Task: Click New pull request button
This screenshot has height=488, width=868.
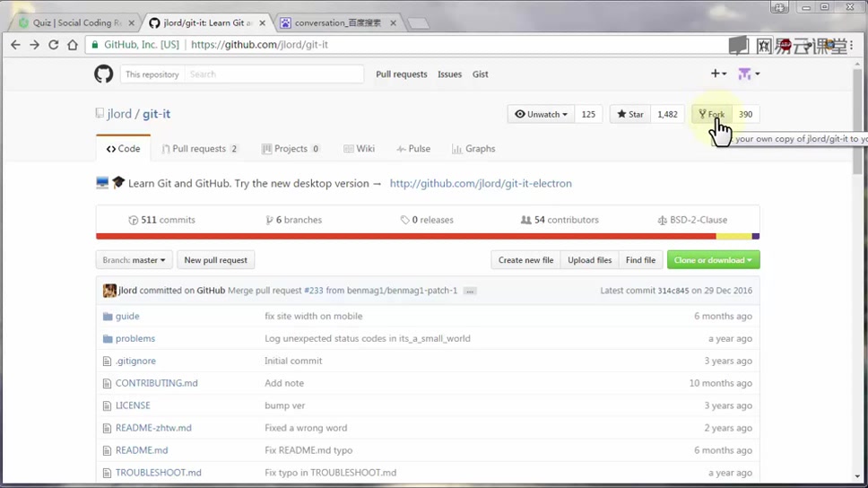Action: coord(216,260)
